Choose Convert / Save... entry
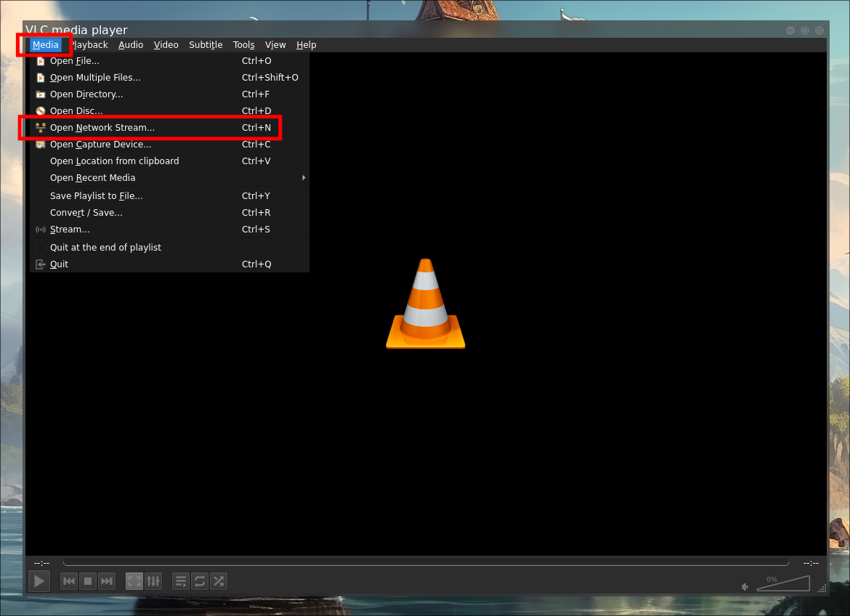The image size is (850, 616). tap(170, 213)
